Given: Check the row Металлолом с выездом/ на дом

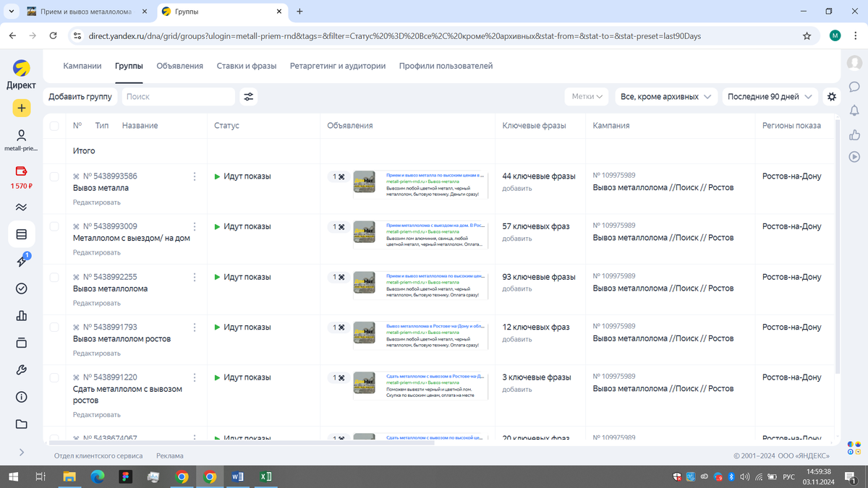Looking at the screenshot, I should [54, 226].
